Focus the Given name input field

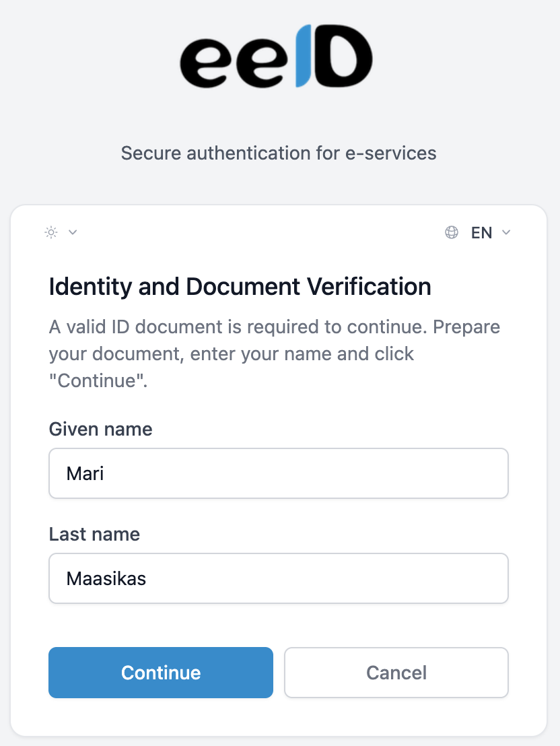[x=278, y=473]
